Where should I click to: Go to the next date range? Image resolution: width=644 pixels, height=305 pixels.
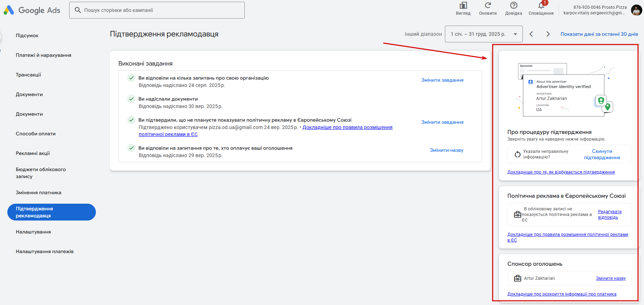548,34
